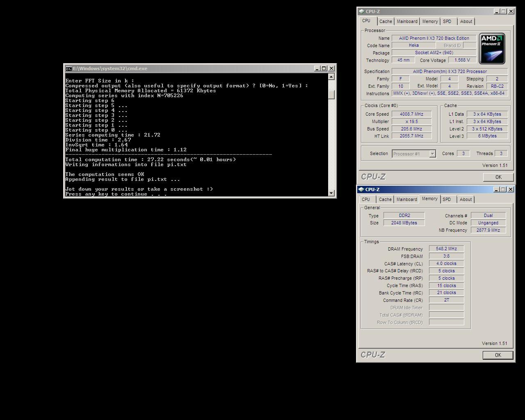Click Multiplier value x 19.5
This screenshot has height=420, width=525.
[x=411, y=121]
